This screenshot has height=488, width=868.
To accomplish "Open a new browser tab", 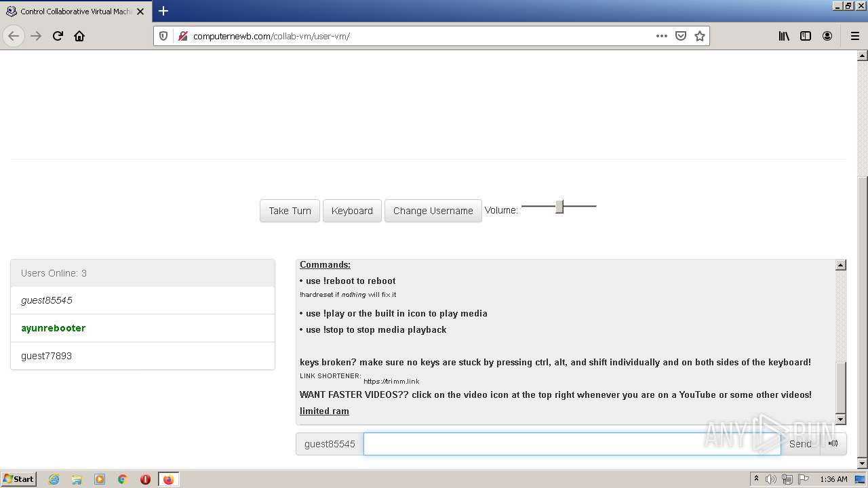I will tap(163, 11).
